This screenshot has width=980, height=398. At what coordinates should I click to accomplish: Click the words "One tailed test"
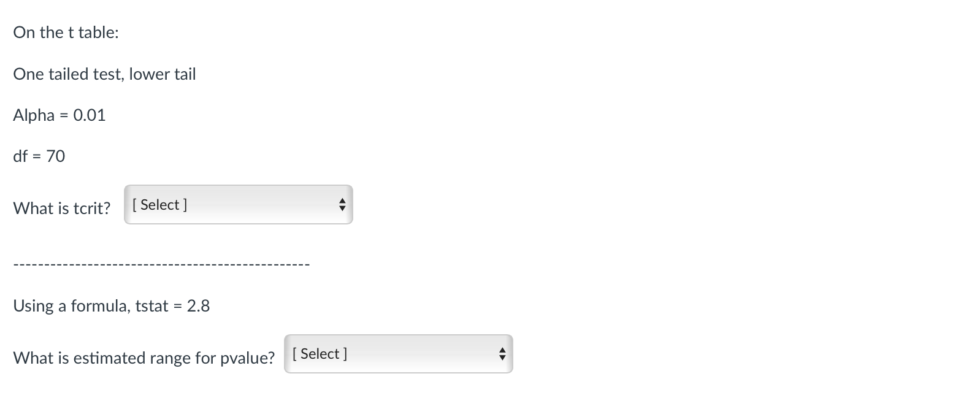coord(67,74)
